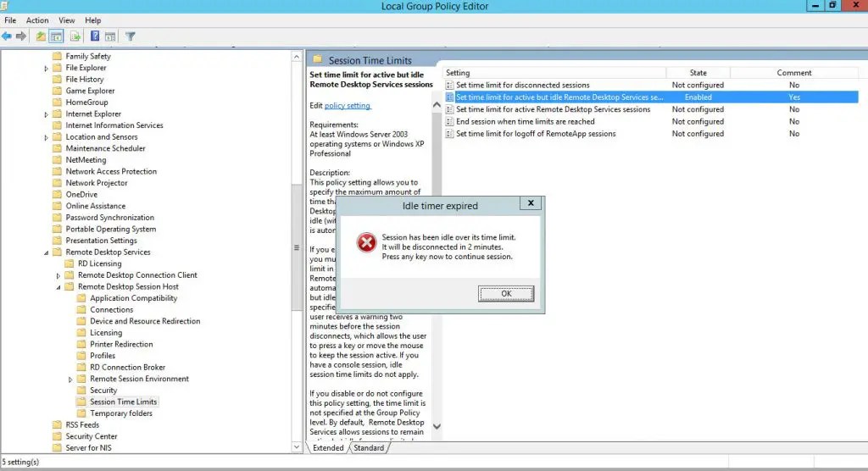
Task: Click the Export List toolbar icon
Action: click(75, 36)
